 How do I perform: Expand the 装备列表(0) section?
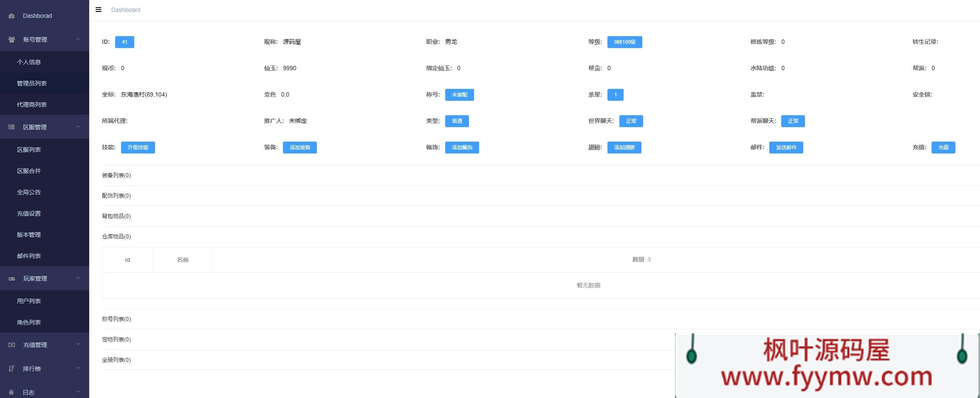[x=116, y=176]
